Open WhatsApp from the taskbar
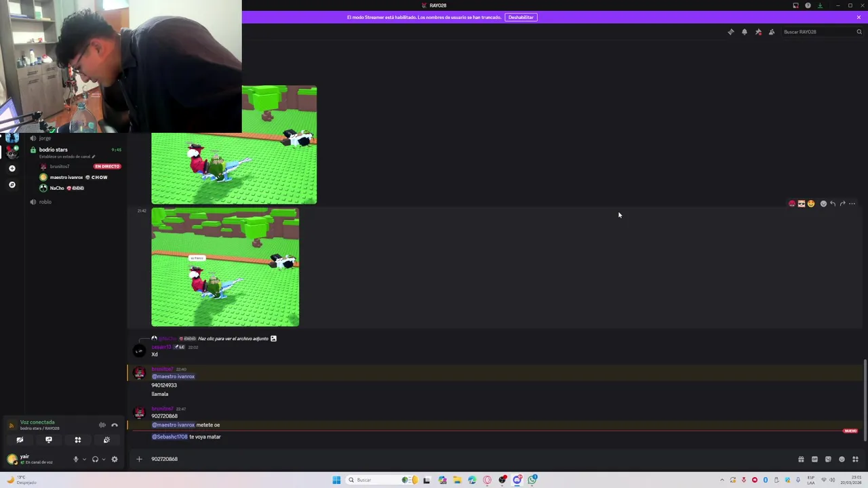 532,480
